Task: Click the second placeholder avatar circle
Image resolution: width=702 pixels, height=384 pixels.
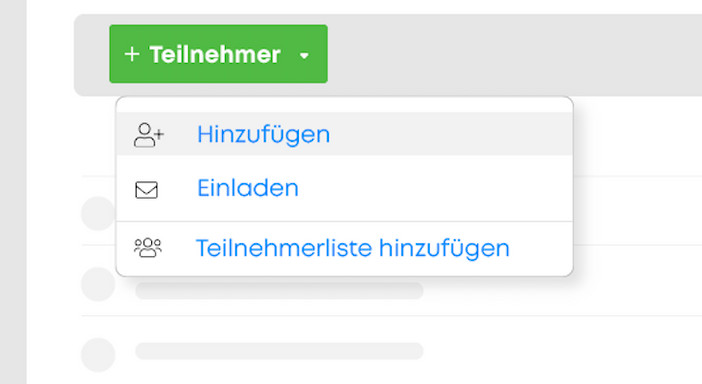Action: [x=98, y=284]
